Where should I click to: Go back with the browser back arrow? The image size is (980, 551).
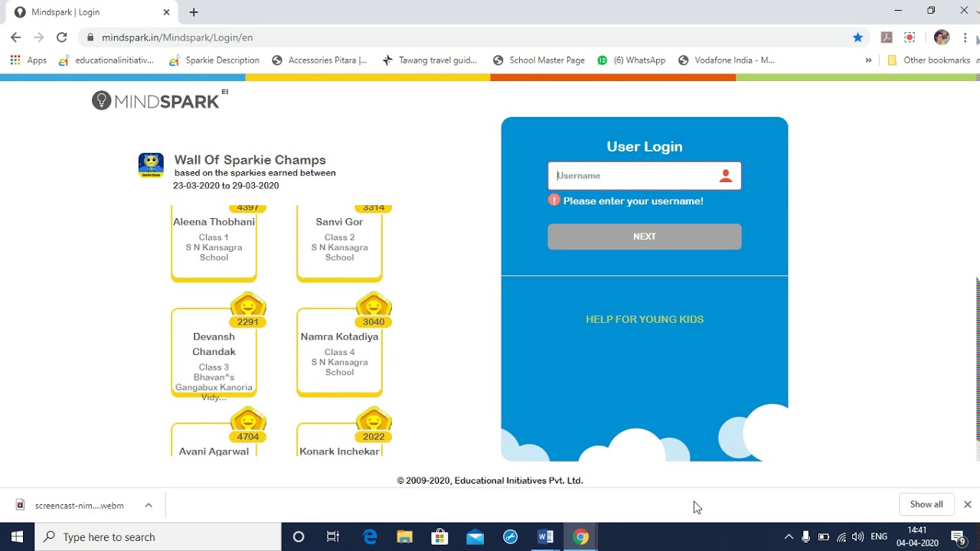pyautogui.click(x=15, y=37)
